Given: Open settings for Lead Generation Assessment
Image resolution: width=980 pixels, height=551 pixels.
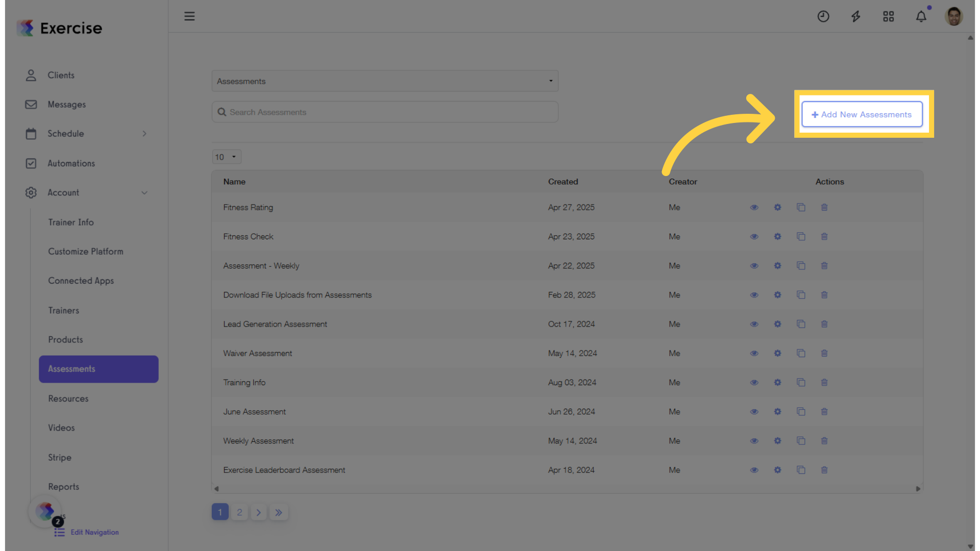Looking at the screenshot, I should click(777, 324).
